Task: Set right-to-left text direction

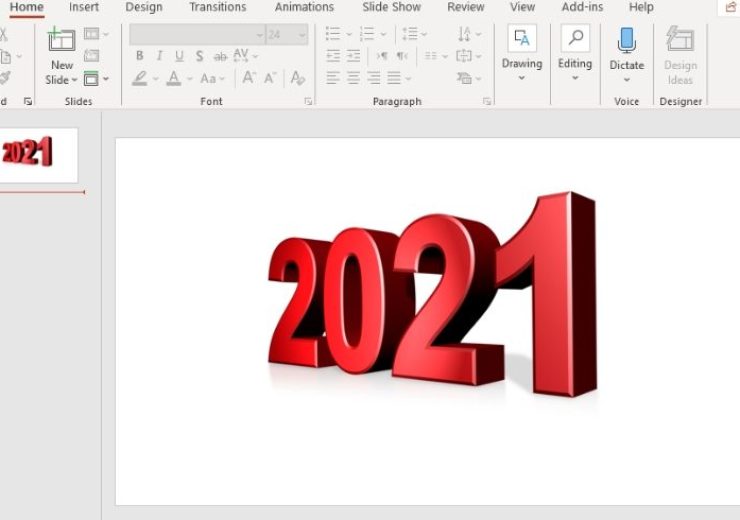Action: (402, 56)
